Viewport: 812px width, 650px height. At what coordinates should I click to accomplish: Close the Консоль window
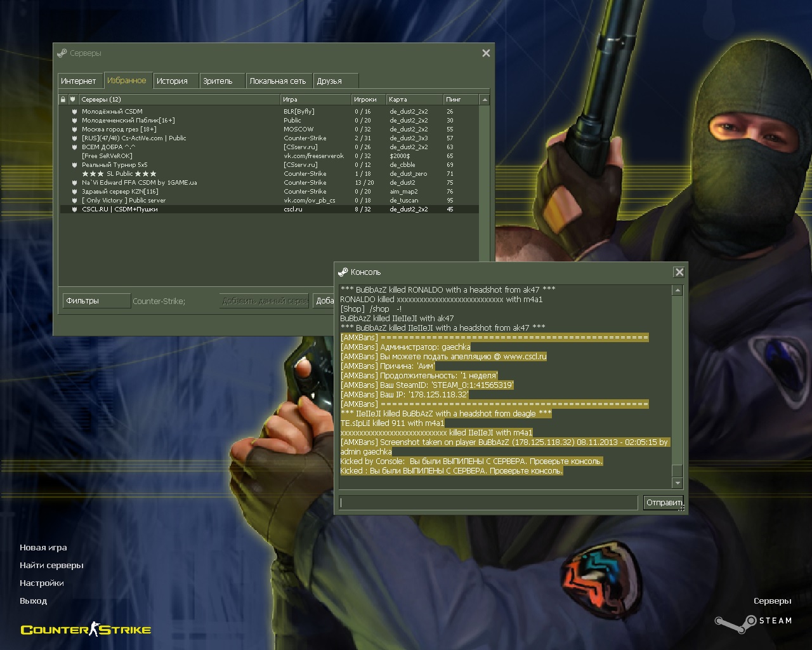[x=679, y=272]
